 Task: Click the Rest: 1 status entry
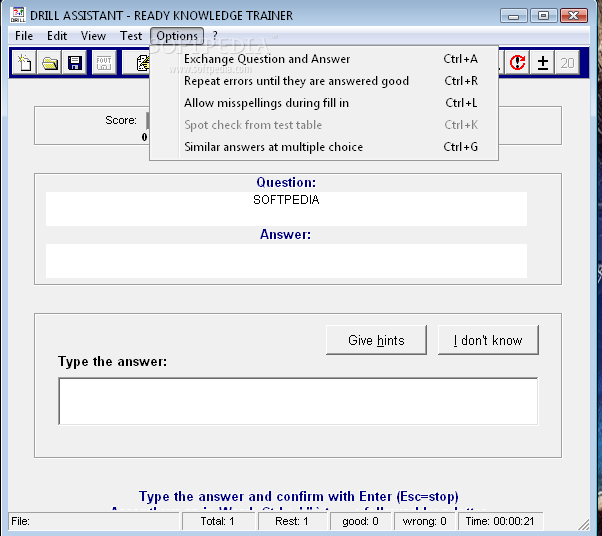pyautogui.click(x=292, y=521)
